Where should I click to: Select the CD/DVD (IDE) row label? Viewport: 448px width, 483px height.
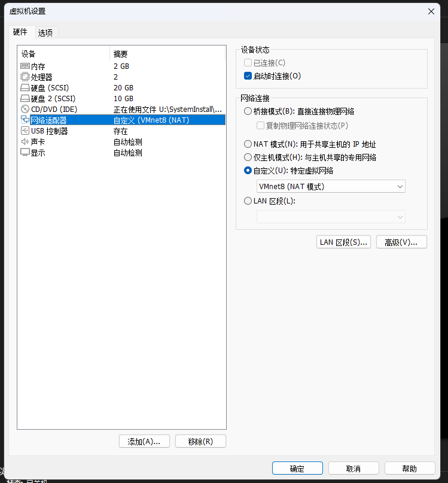pyautogui.click(x=54, y=110)
